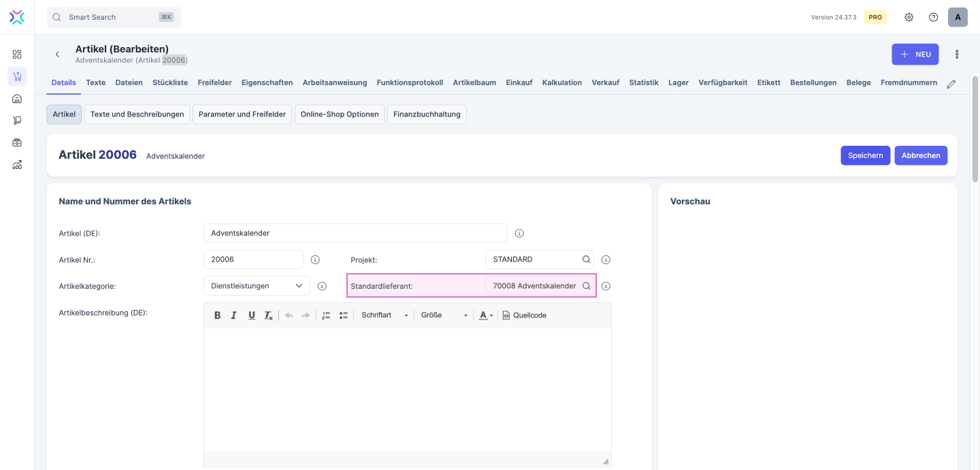The width and height of the screenshot is (980, 470).
Task: Apply underline in the description editor
Action: click(251, 315)
